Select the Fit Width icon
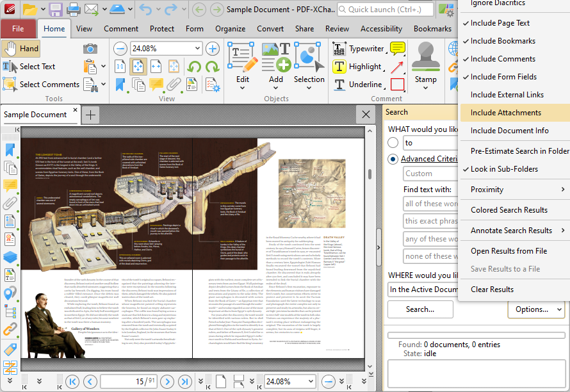The height and width of the screenshot is (392, 570). [x=156, y=67]
